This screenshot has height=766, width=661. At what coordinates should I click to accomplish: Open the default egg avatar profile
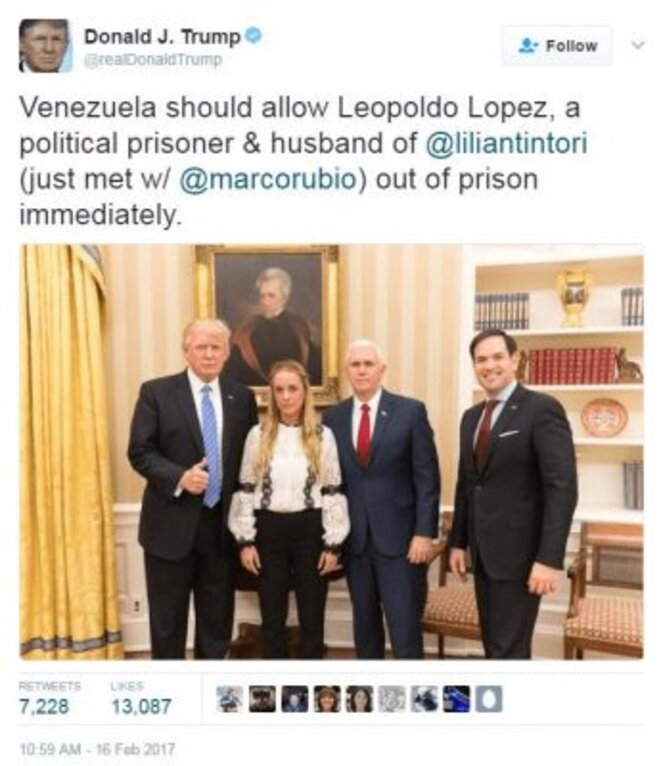(489, 699)
